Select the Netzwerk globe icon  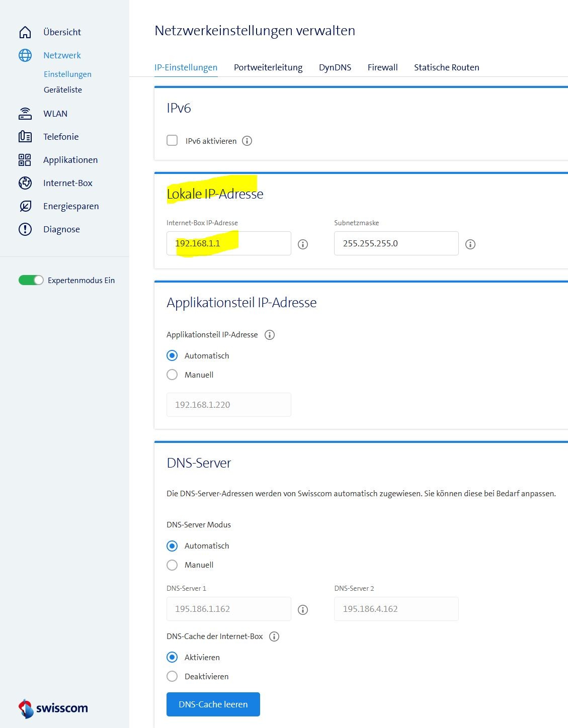tap(25, 55)
